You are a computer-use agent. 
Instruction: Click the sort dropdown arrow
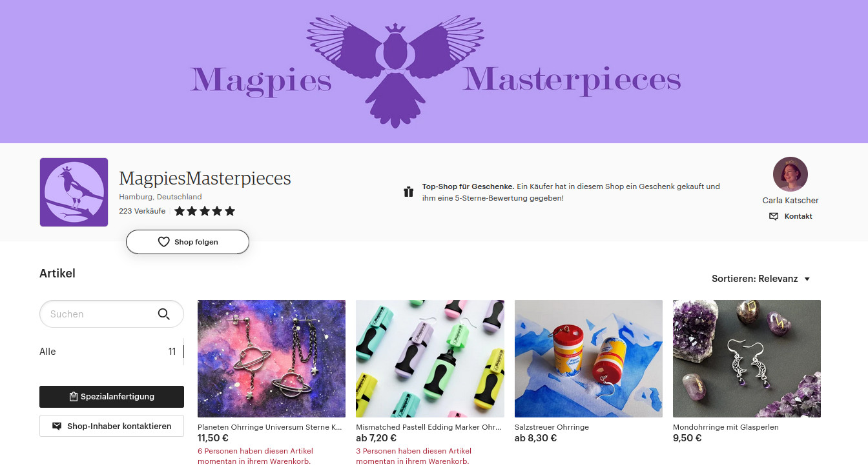pos(807,279)
